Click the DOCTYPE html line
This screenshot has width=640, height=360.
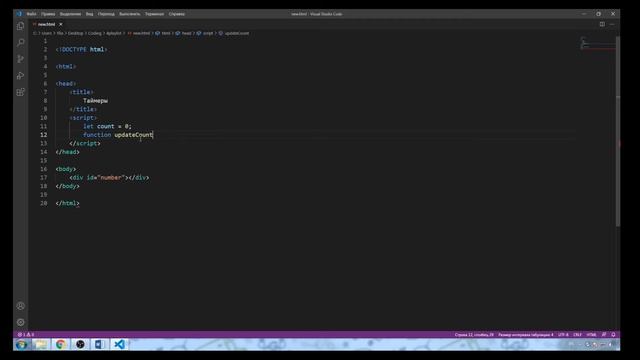81,49
